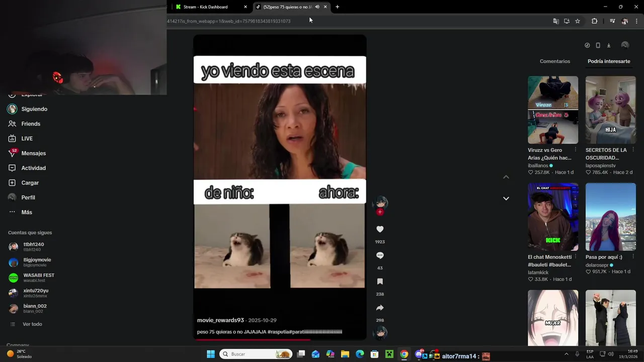Close the Kick Dashboard browser tab
644x362 pixels.
(x=246, y=7)
